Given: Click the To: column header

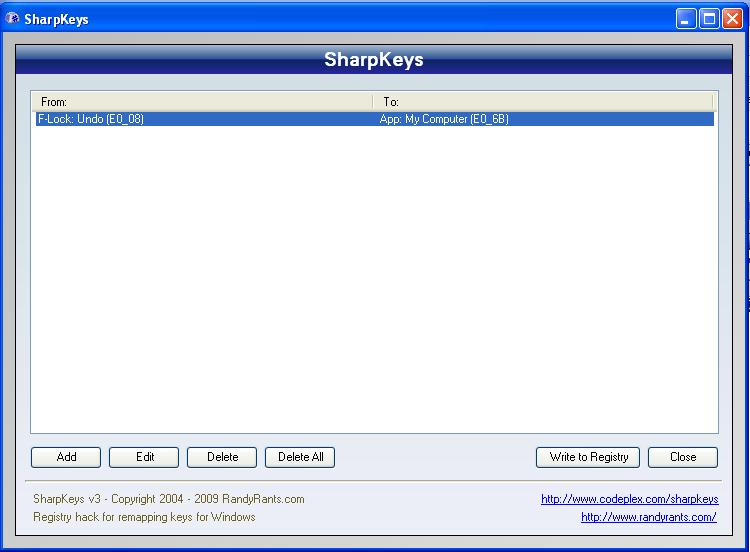Looking at the screenshot, I should [x=543, y=102].
